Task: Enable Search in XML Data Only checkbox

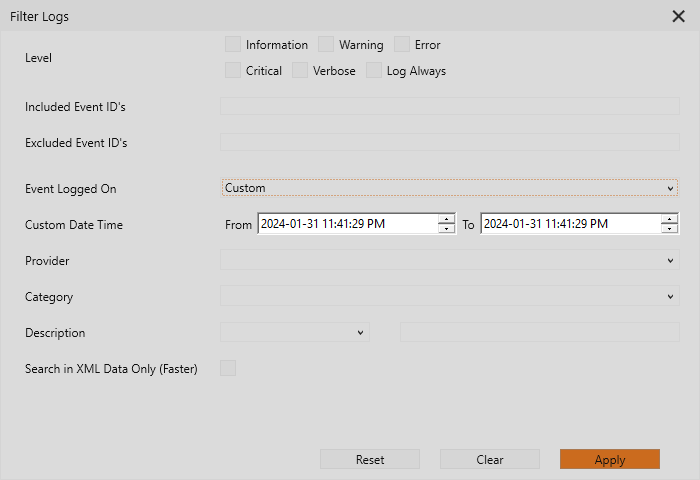Action: point(228,368)
